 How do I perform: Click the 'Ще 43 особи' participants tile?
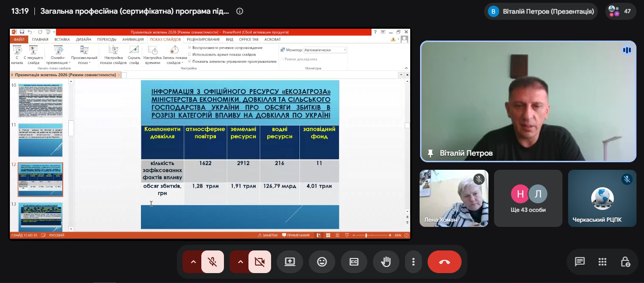click(x=528, y=198)
